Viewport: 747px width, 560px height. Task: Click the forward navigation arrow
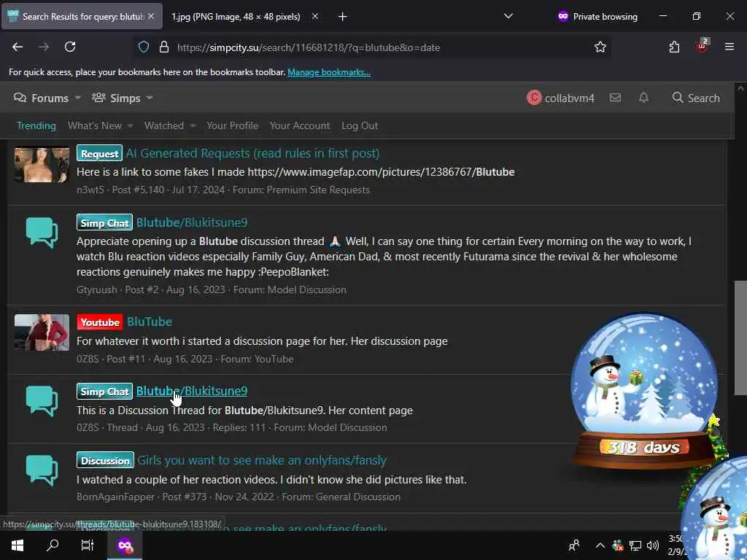coord(44,47)
